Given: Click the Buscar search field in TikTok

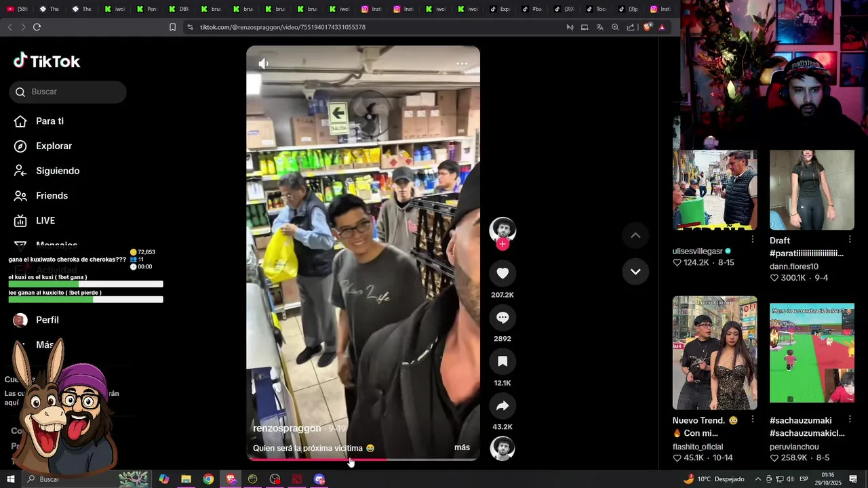Looking at the screenshot, I should (68, 92).
